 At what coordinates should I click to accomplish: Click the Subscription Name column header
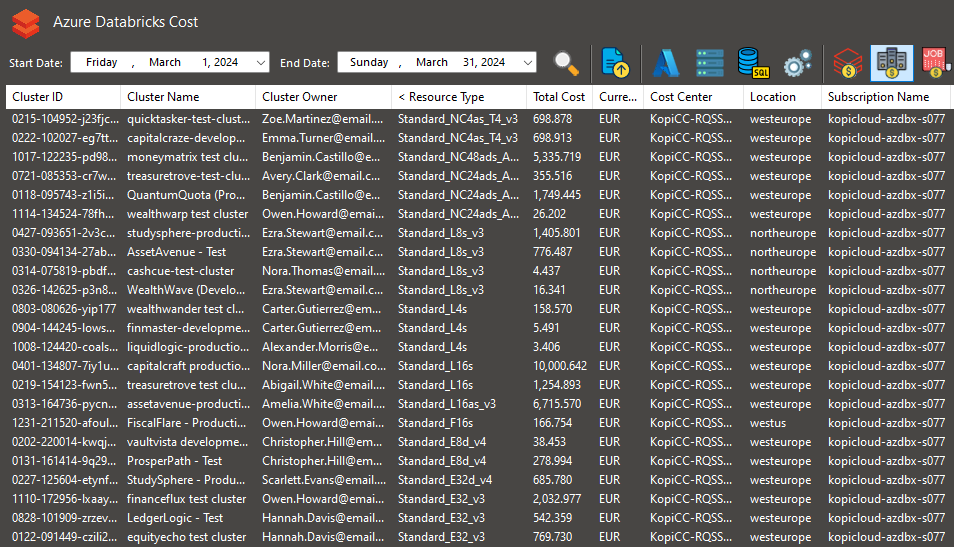885,97
